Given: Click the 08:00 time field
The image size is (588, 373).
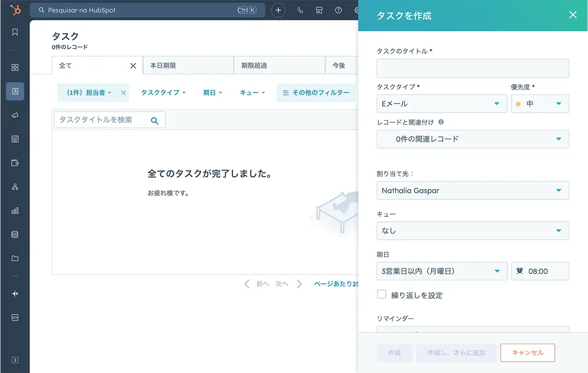Looking at the screenshot, I should (540, 271).
